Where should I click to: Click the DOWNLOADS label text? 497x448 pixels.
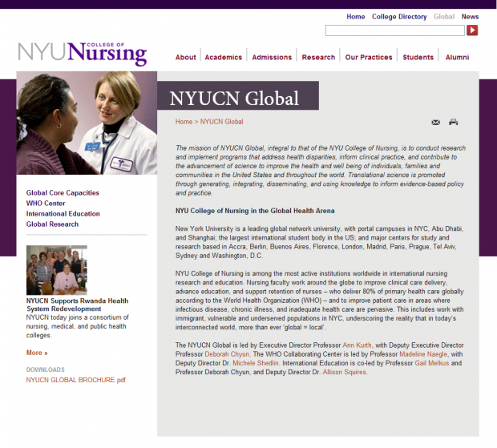46,369
